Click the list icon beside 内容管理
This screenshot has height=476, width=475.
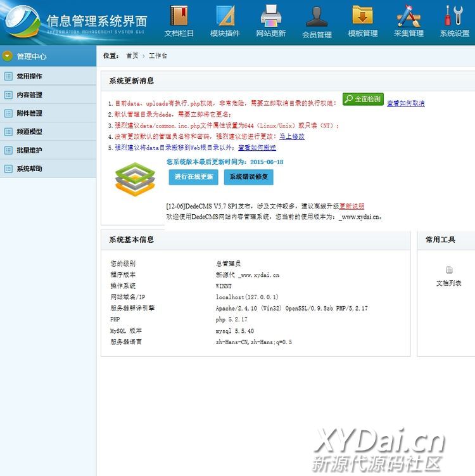8,94
